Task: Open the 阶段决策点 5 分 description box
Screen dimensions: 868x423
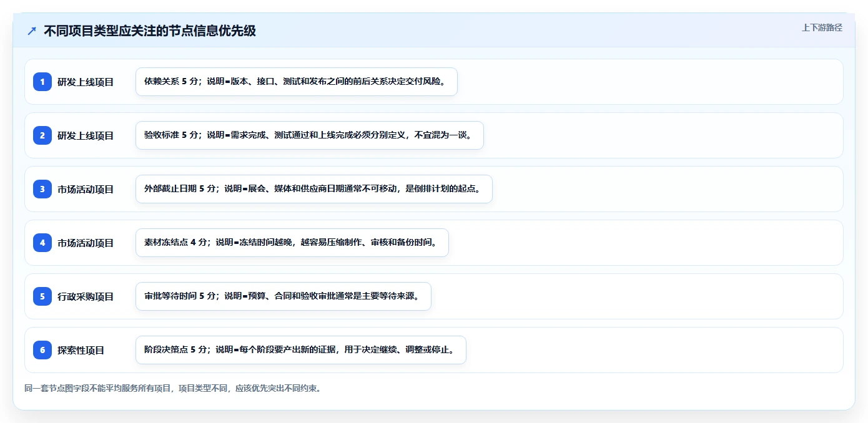Action: (x=301, y=350)
